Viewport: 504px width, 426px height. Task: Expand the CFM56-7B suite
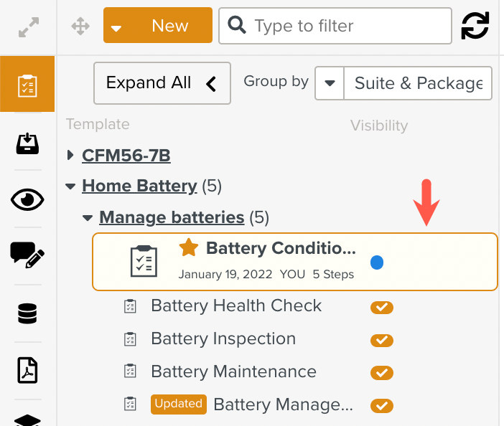70,155
